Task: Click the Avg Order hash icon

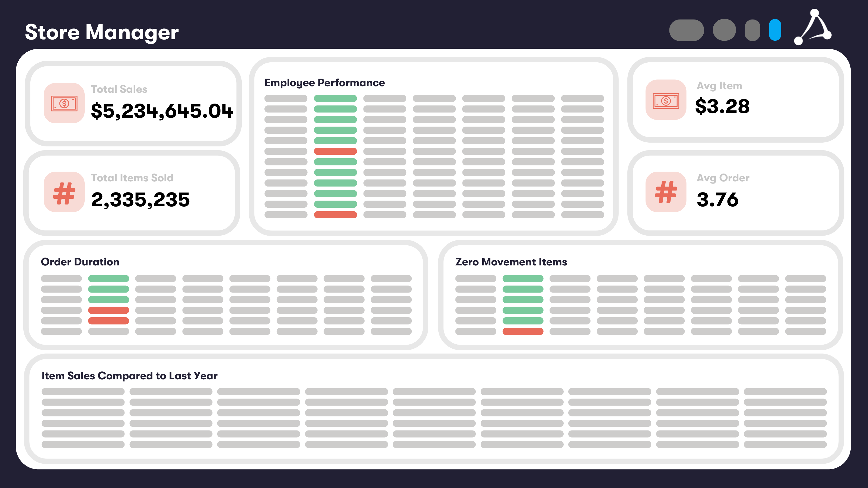Action: tap(666, 192)
